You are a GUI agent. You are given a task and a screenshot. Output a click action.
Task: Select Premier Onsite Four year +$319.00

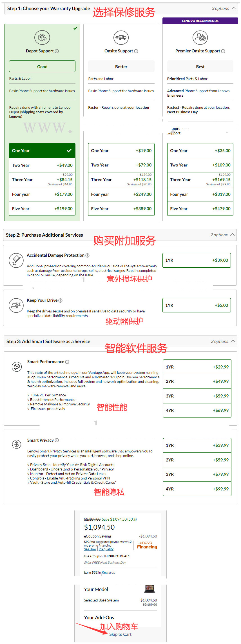[200, 194]
